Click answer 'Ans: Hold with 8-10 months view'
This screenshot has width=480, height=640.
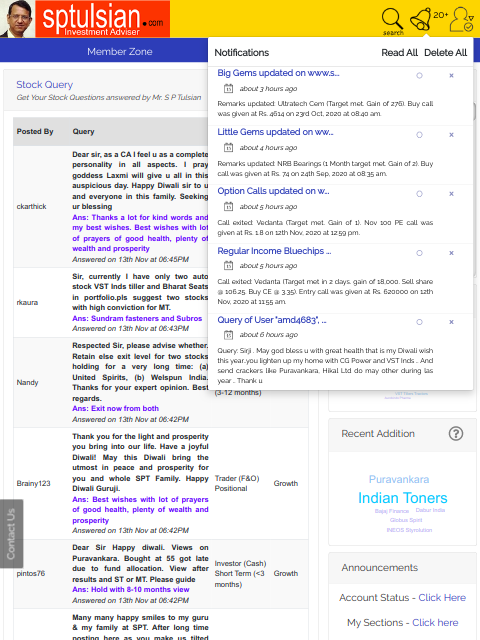(x=131, y=589)
